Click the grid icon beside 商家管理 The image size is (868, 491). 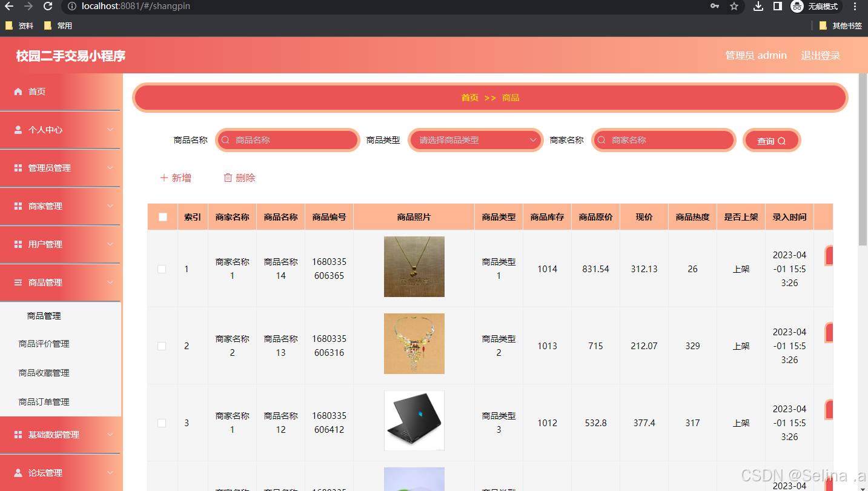18,206
